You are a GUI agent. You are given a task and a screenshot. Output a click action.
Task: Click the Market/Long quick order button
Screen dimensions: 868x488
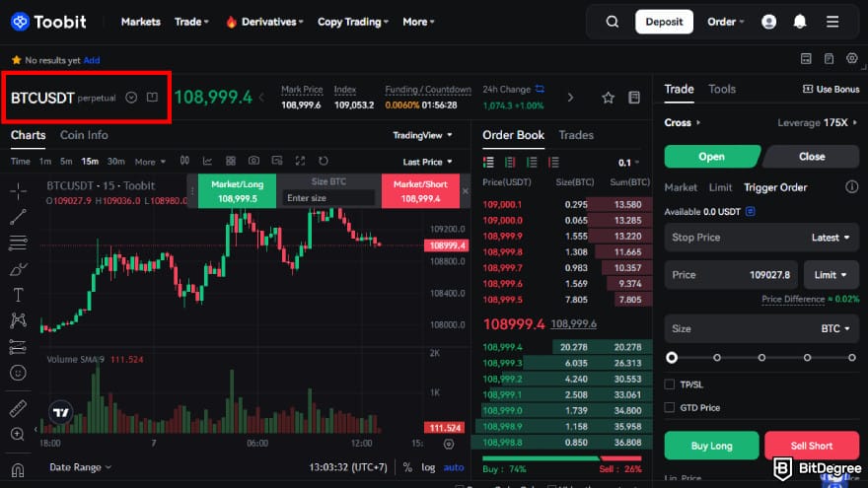(237, 191)
